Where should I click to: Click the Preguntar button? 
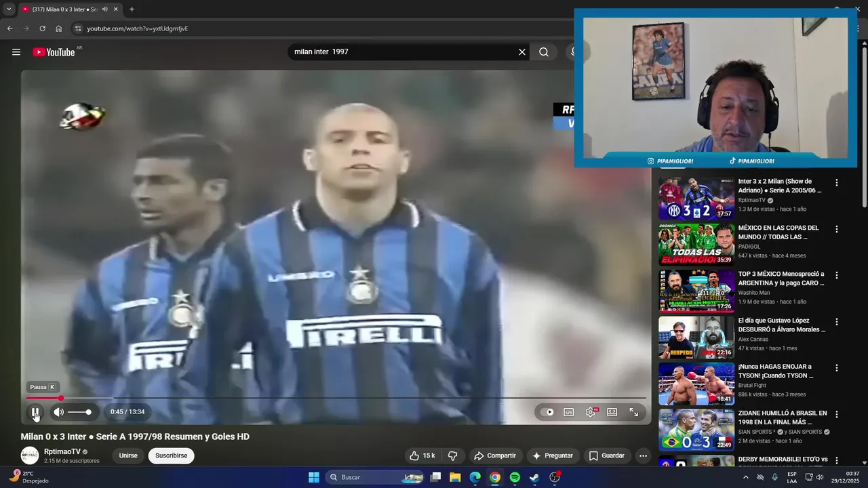coord(553,455)
